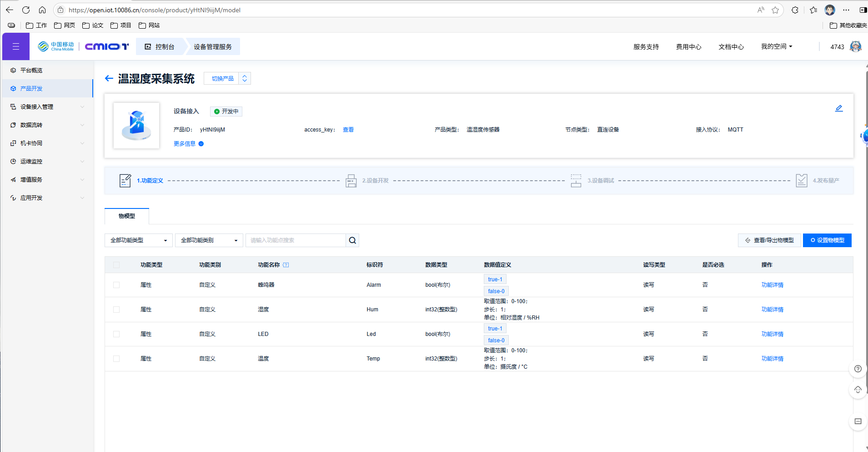Click the hamburger menu icon in purple box

click(16, 46)
